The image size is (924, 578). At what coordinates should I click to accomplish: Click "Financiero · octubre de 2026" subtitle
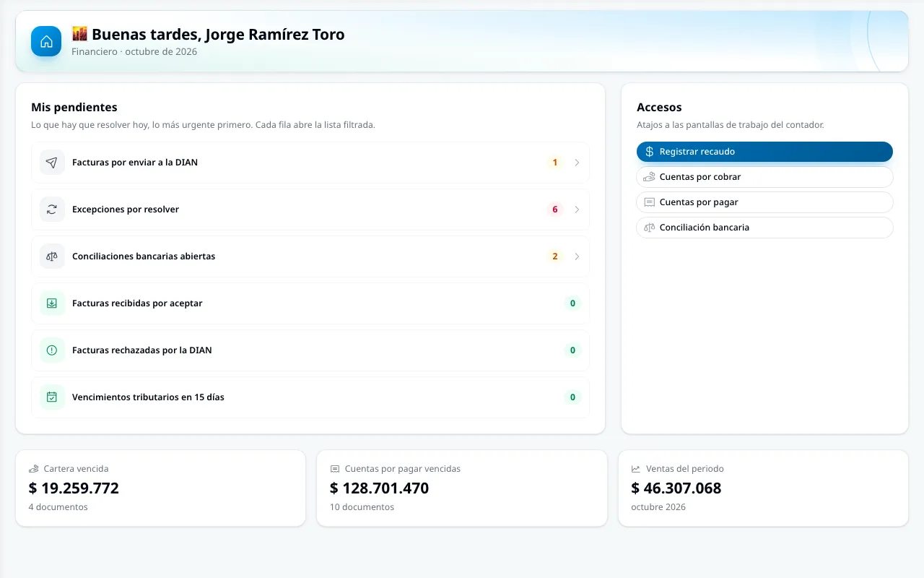(134, 52)
